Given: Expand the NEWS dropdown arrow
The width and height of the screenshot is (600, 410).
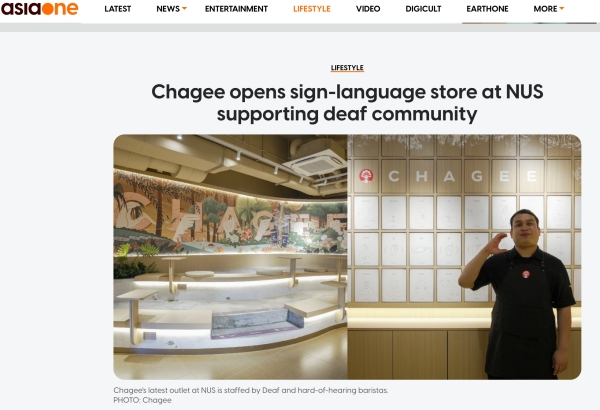Looking at the screenshot, I should pos(184,8).
